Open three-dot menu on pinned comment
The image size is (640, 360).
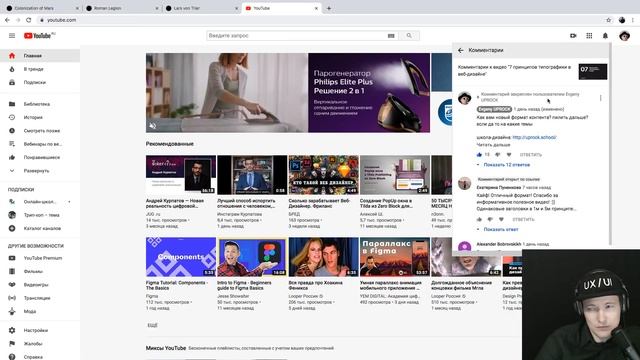point(600,98)
